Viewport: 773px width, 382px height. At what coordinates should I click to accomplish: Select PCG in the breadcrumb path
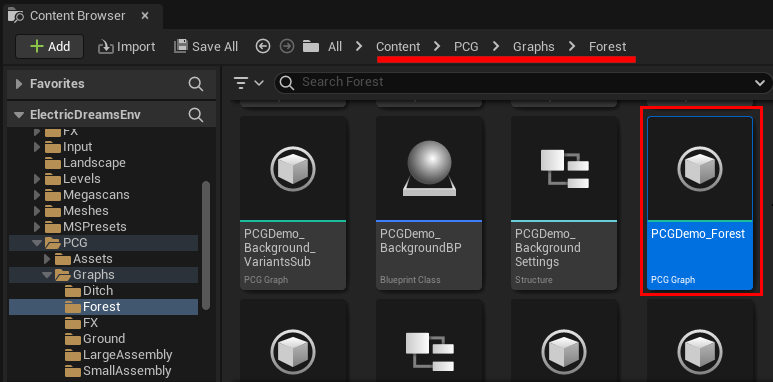coord(466,47)
